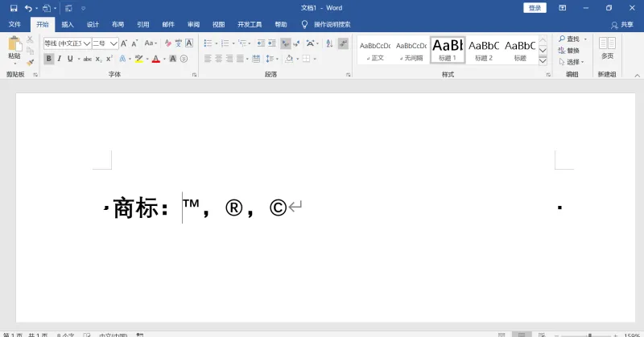Expand the styles gallery more button
This screenshot has height=337, width=644.
pos(543,61)
